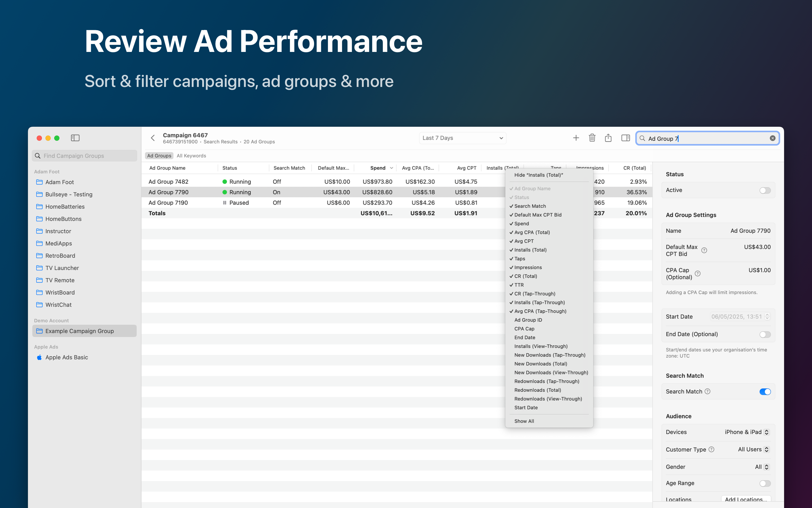Sort by Ad Group Name header
The image size is (812, 508).
180,168
